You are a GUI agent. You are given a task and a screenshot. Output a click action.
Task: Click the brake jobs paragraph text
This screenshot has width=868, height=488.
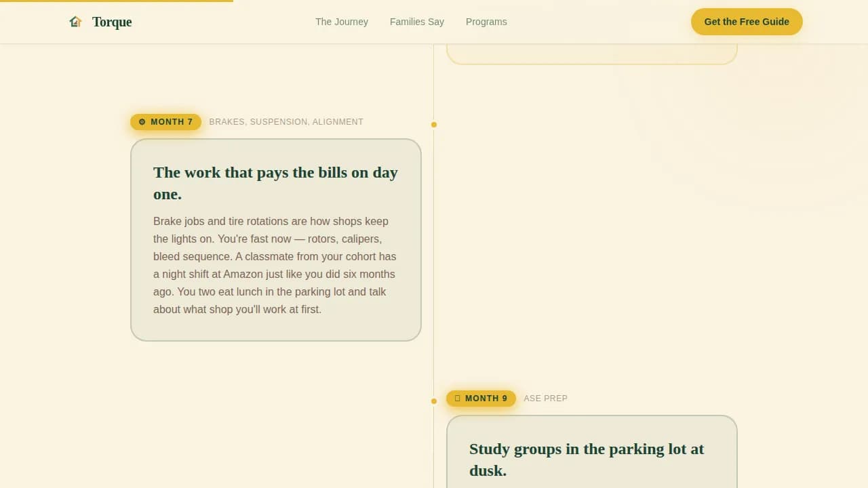pos(275,265)
